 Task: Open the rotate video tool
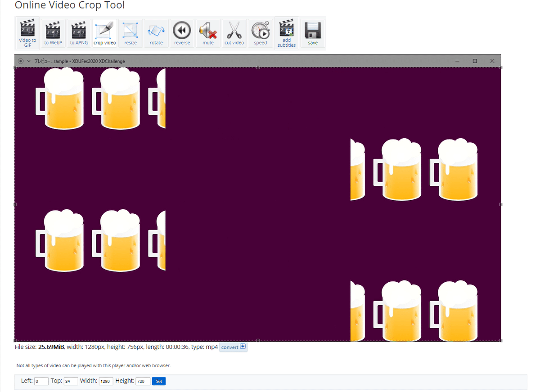click(x=156, y=33)
